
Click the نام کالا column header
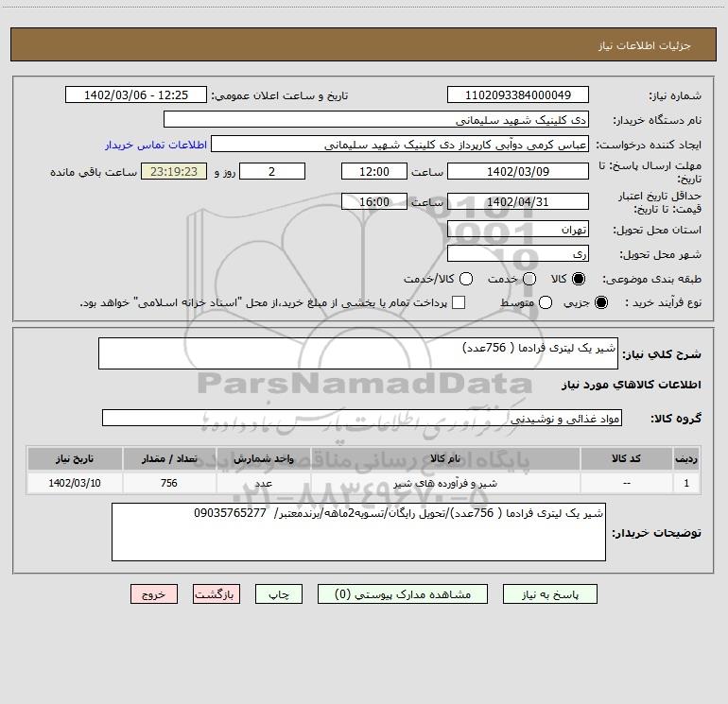[x=444, y=458]
